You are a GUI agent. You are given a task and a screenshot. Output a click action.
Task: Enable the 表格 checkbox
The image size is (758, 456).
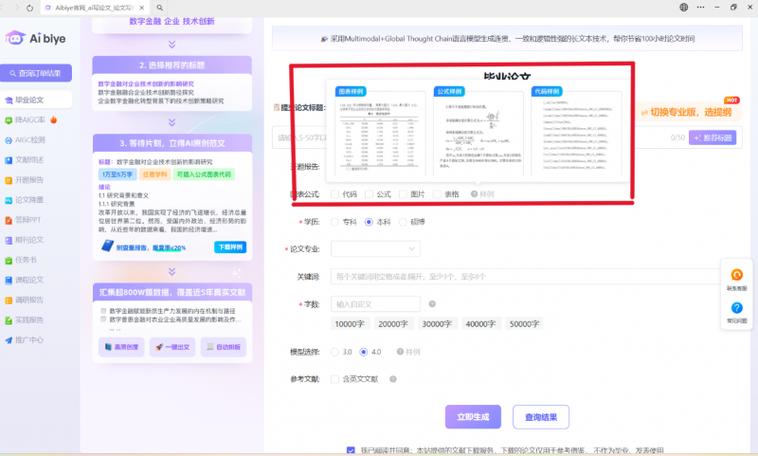point(437,194)
